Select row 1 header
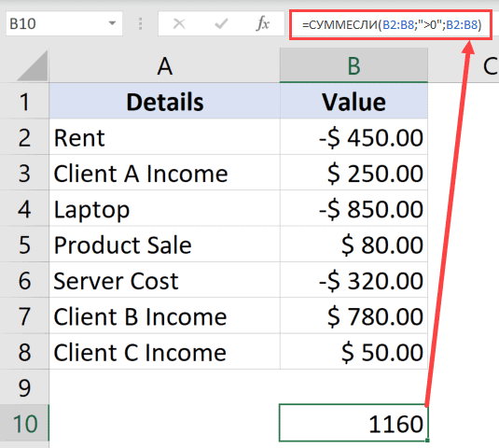Viewport: 499px width, 448px height. (24, 101)
